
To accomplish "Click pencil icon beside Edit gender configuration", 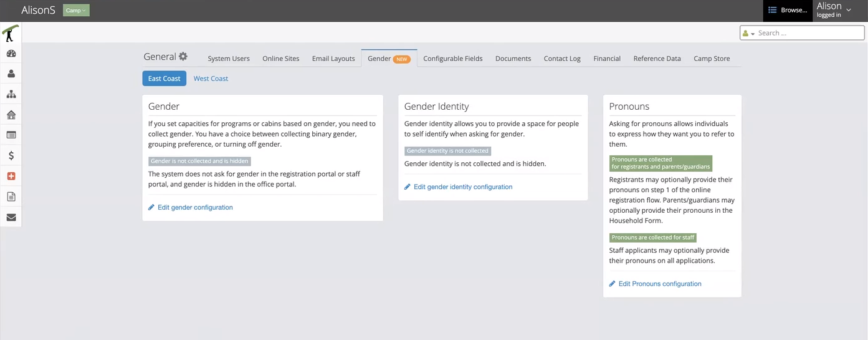I will click(151, 207).
